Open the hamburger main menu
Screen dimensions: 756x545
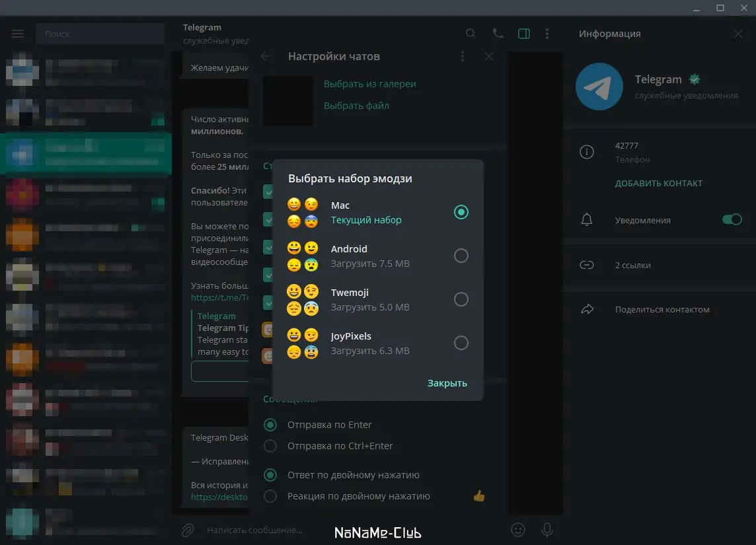(x=18, y=34)
